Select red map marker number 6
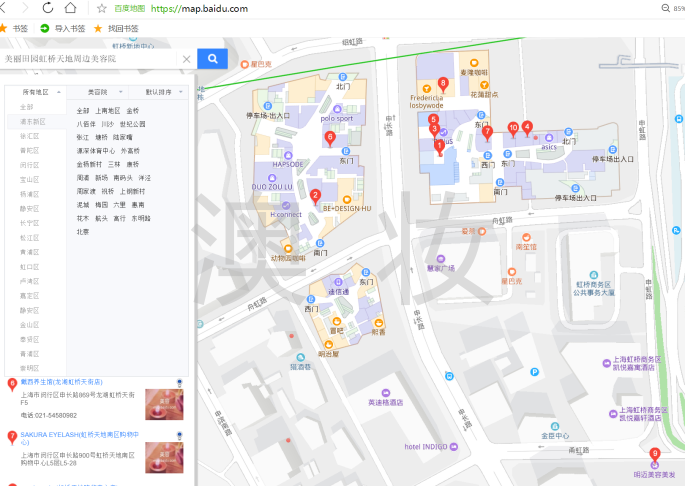685x486 pixels. [x=331, y=137]
